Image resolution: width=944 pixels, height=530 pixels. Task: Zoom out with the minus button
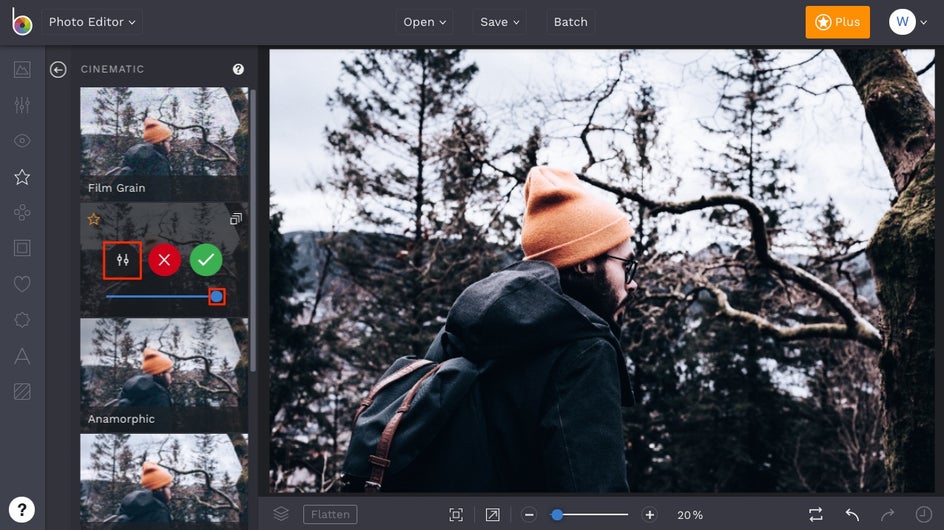[x=529, y=515]
